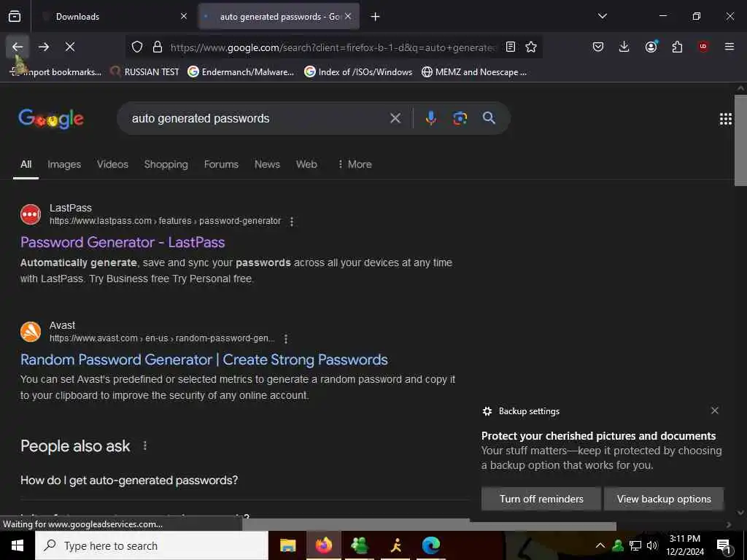This screenshot has width=747, height=560.
Task: Toggle reader view icon in the address bar
Action: coord(510,47)
